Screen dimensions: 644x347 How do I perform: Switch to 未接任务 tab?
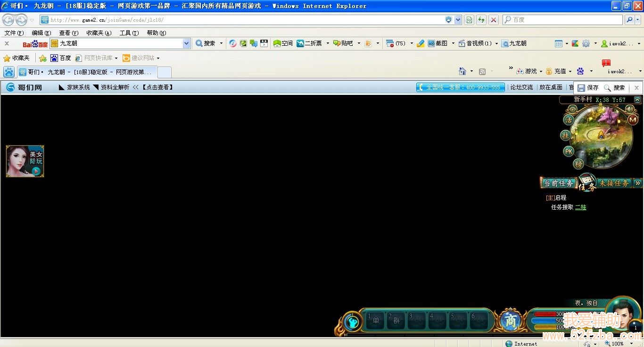pyautogui.click(x=614, y=183)
